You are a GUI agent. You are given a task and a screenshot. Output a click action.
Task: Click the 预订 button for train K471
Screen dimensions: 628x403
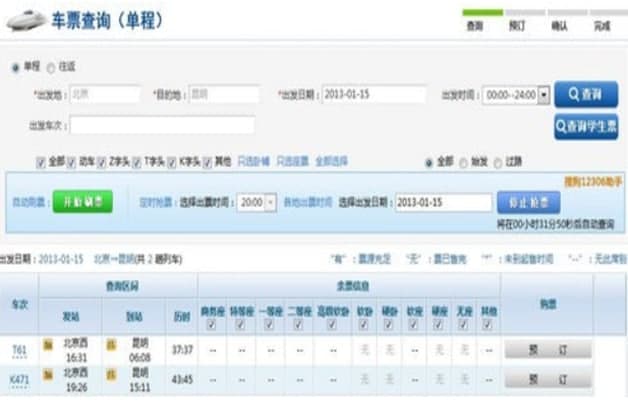pos(548,379)
